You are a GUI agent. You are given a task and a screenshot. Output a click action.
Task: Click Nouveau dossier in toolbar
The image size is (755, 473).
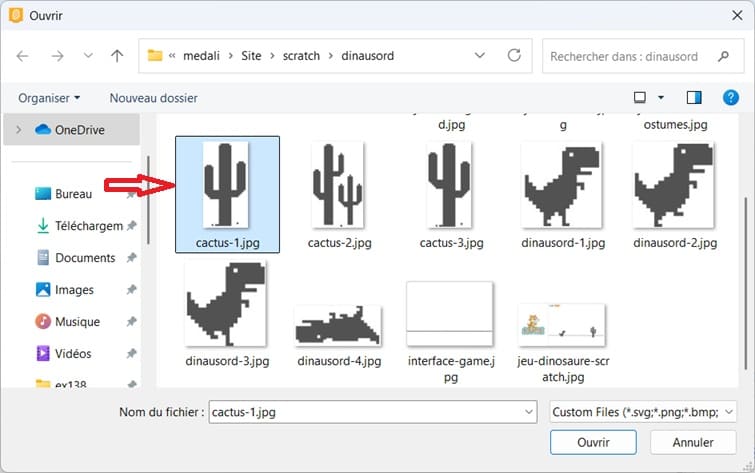coord(153,98)
